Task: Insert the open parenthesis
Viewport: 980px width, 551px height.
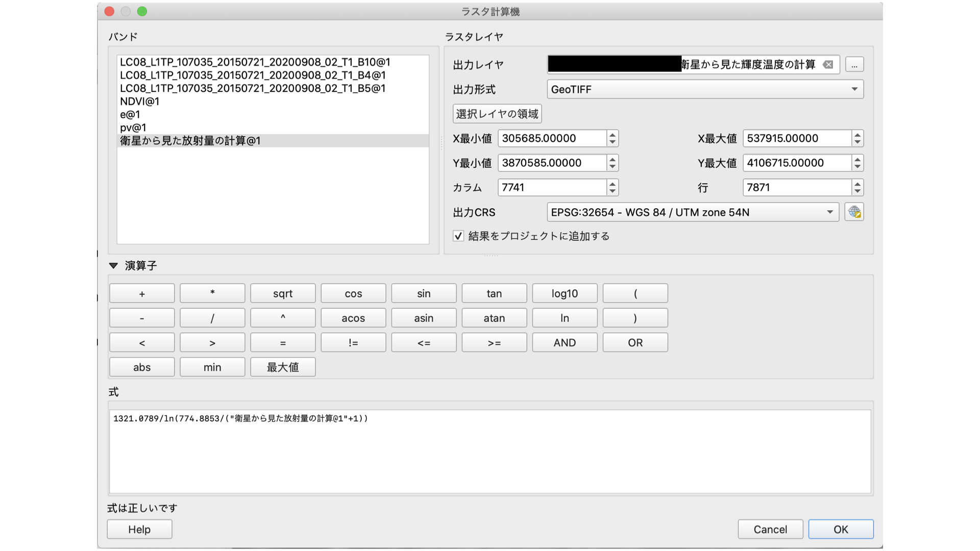Action: (635, 293)
